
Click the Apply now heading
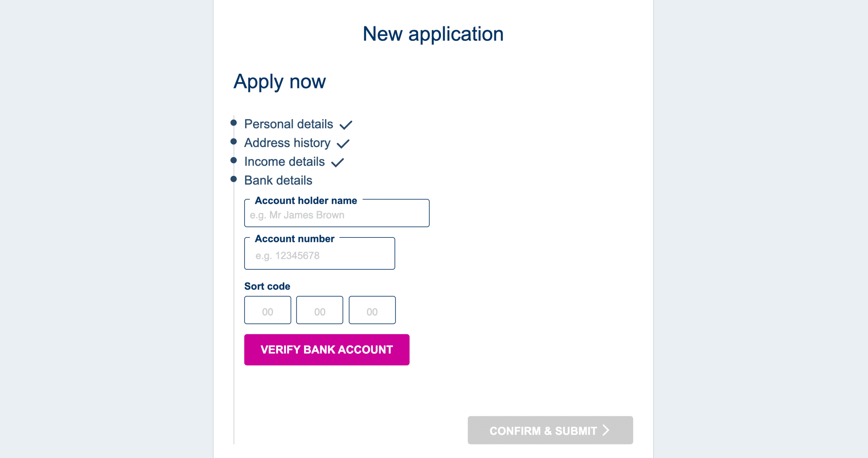point(280,82)
